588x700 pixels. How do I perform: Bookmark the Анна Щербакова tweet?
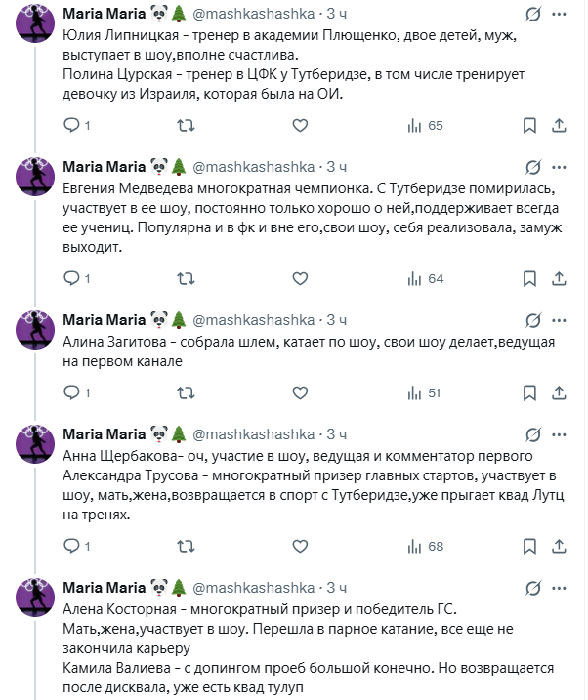click(528, 546)
